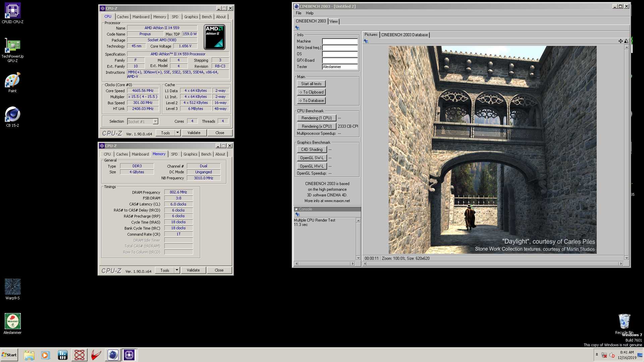Click the Close button in bottom CPU-Z window

pyautogui.click(x=219, y=270)
